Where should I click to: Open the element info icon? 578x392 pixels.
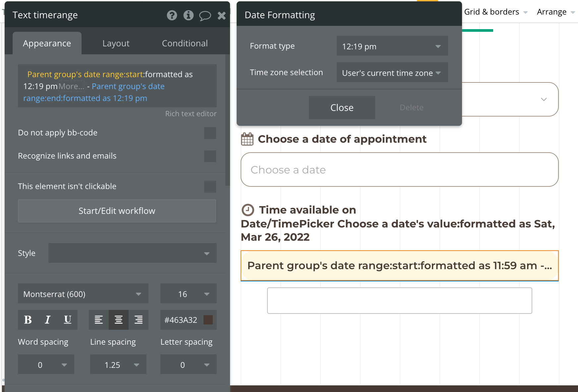(x=188, y=15)
